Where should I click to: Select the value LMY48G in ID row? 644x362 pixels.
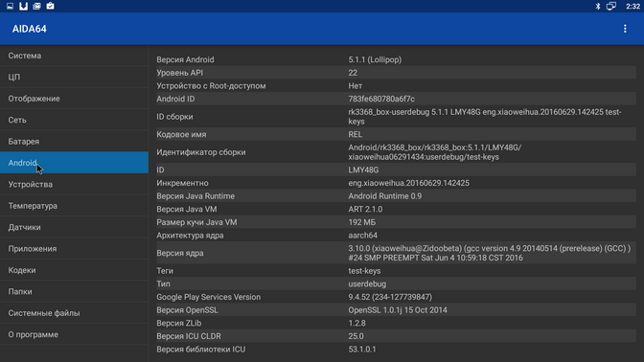(x=363, y=170)
